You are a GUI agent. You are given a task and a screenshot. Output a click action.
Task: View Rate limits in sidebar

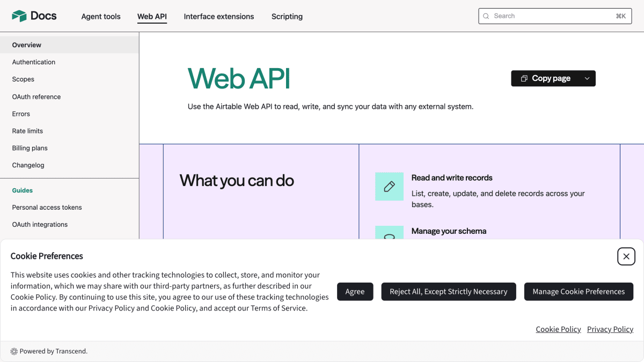[x=69, y=131]
